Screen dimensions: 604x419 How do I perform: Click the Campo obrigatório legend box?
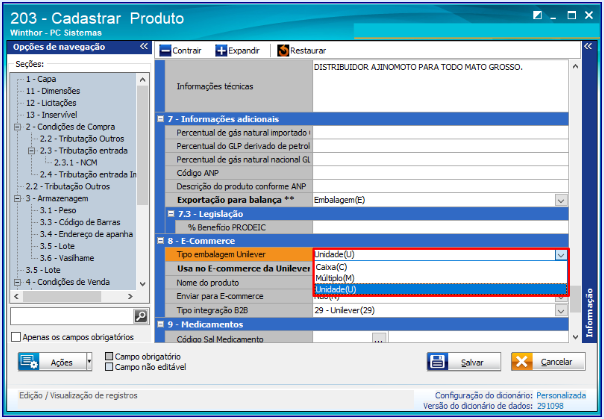tap(109, 356)
